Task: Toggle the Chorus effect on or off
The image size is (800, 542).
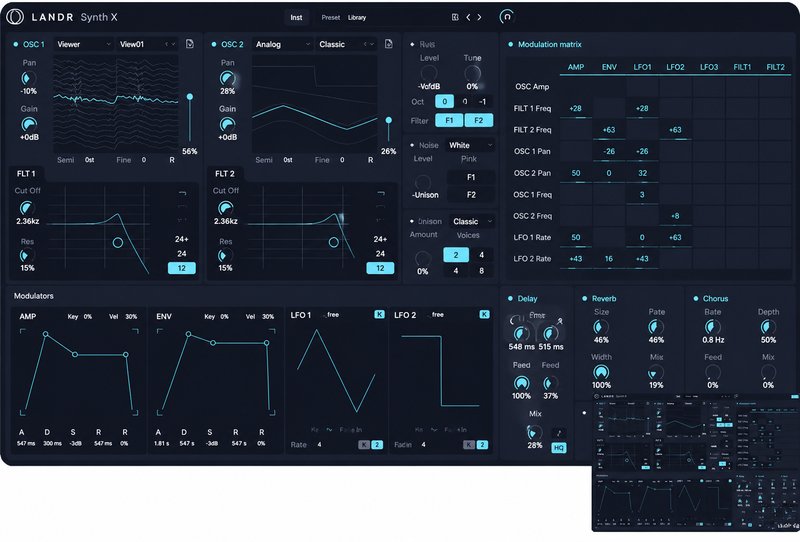Action: pos(695,299)
